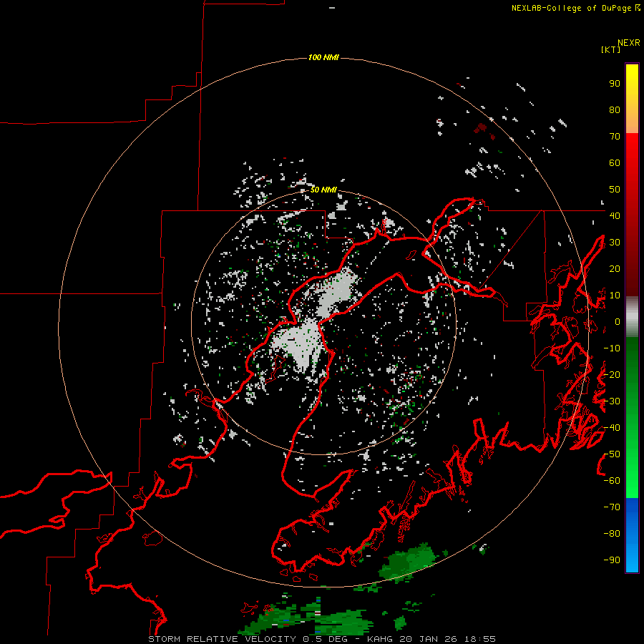Pick the light blue -90 KT color bar segment

(x=632, y=559)
